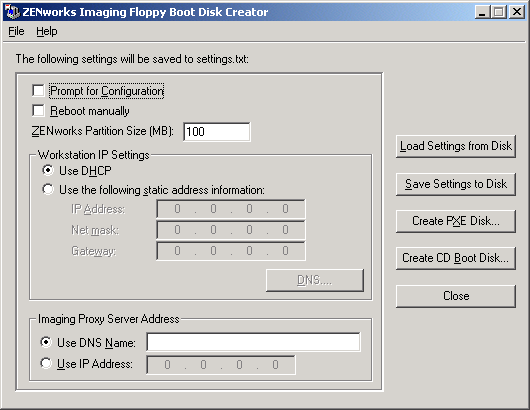Enable Prompt for Configuration checkbox
This screenshot has height=410, width=530.
point(38,91)
